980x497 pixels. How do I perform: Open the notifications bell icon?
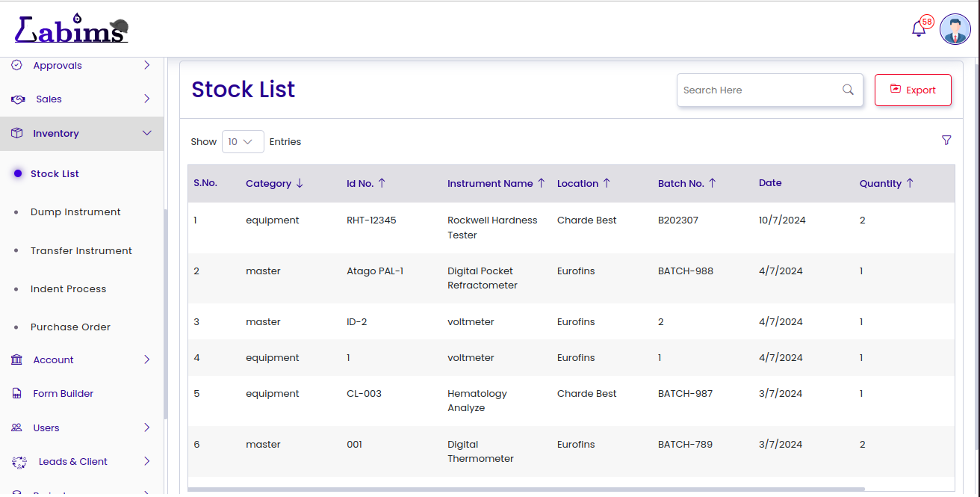coord(919,29)
